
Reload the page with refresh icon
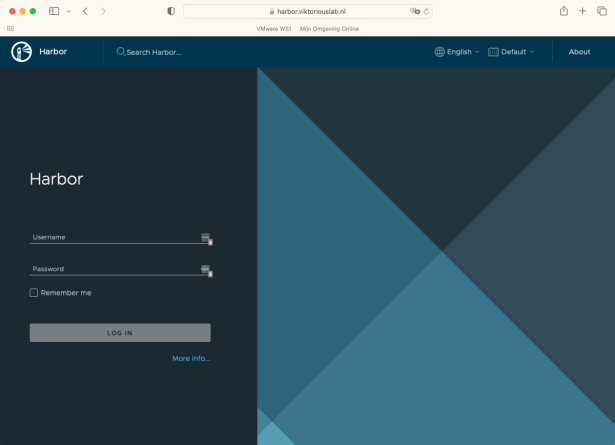tap(426, 11)
